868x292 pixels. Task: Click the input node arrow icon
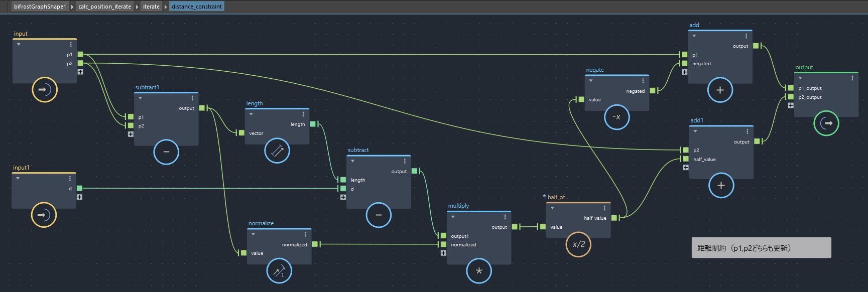45,90
